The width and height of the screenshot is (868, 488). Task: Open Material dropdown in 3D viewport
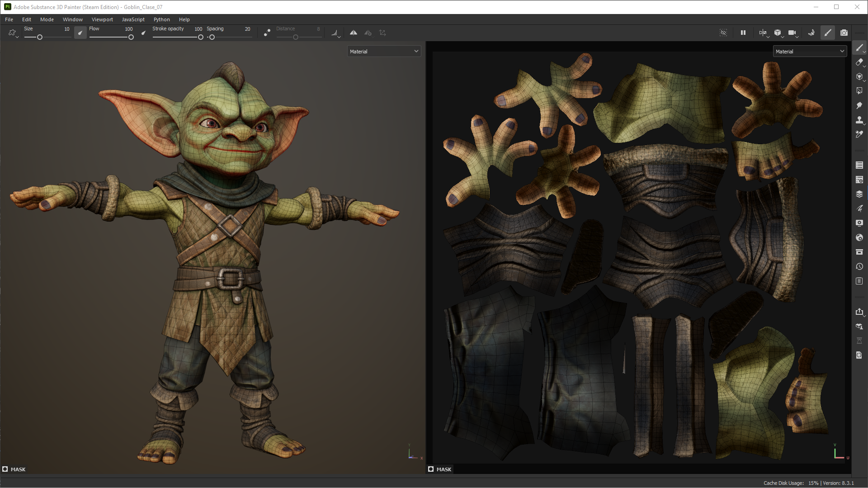[384, 52]
